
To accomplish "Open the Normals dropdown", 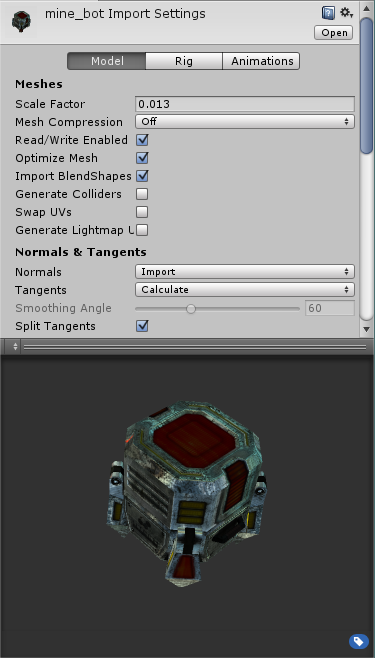I will tap(245, 272).
